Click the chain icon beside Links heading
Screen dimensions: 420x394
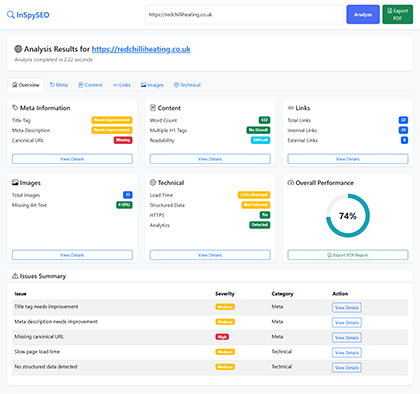(291, 108)
